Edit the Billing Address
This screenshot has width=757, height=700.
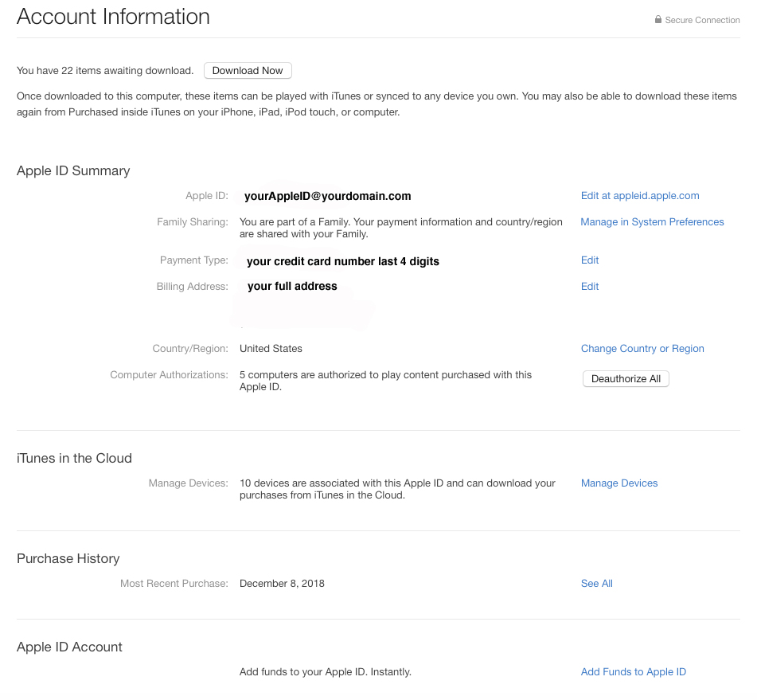point(589,286)
